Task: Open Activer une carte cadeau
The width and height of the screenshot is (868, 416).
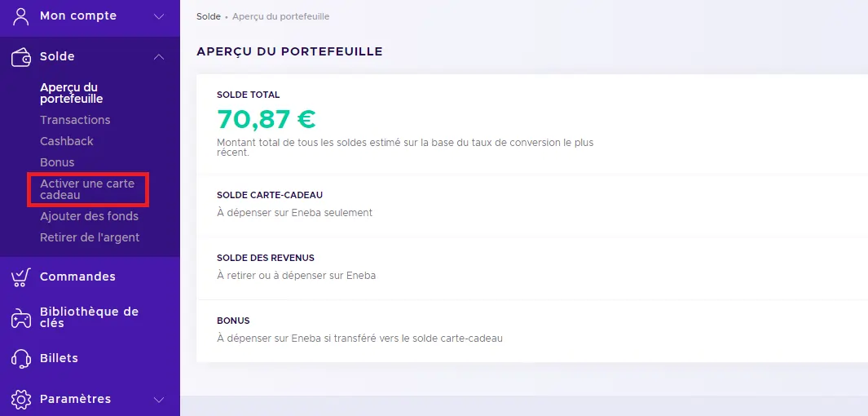Action: [x=86, y=189]
